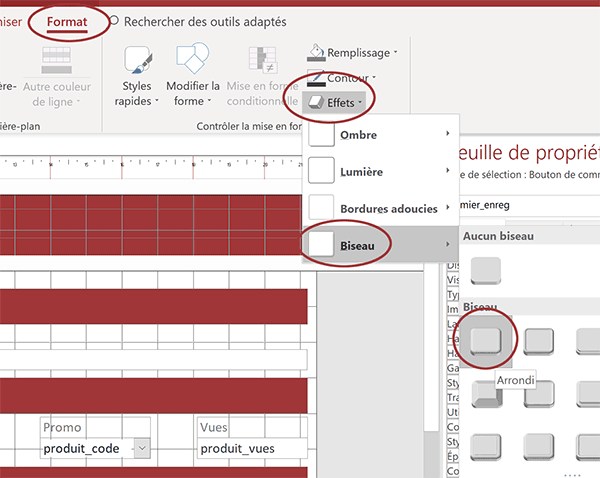Open the Biseau submenu
This screenshot has width=600, height=478.
tap(380, 245)
